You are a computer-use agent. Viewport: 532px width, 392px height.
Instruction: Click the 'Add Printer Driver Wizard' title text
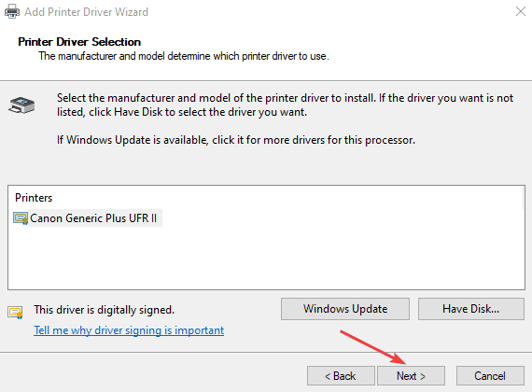86,12
